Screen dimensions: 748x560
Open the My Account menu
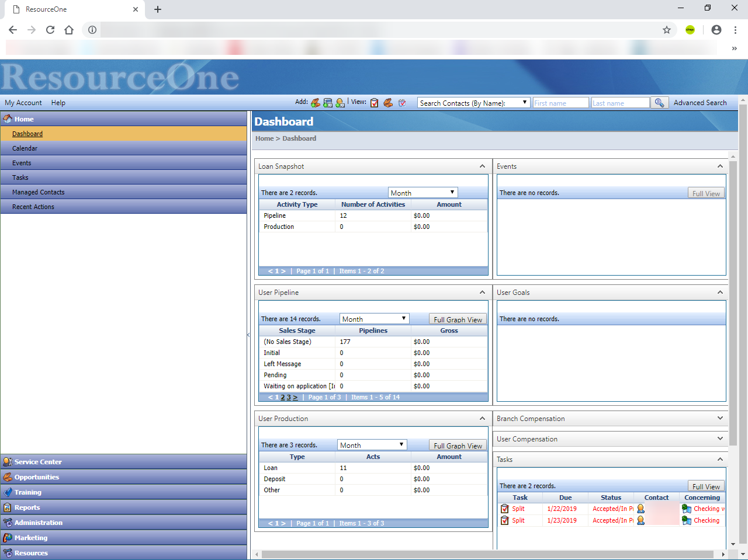(23, 103)
